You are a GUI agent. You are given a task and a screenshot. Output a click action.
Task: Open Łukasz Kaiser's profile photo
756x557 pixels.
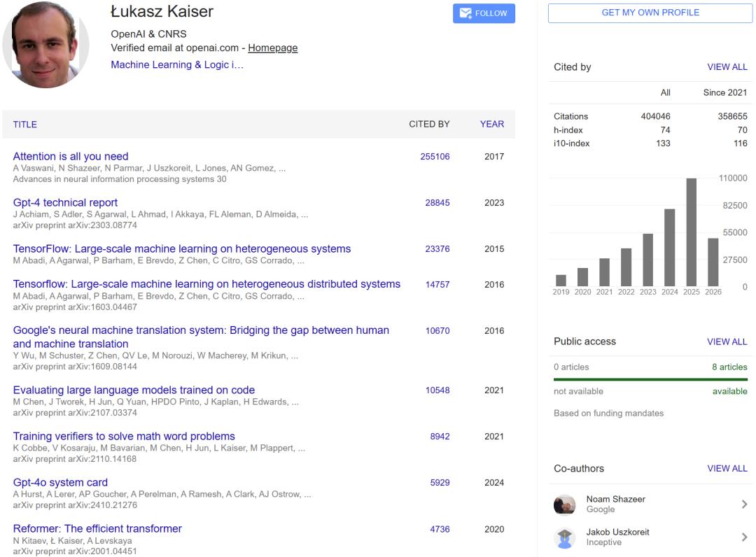(x=45, y=44)
